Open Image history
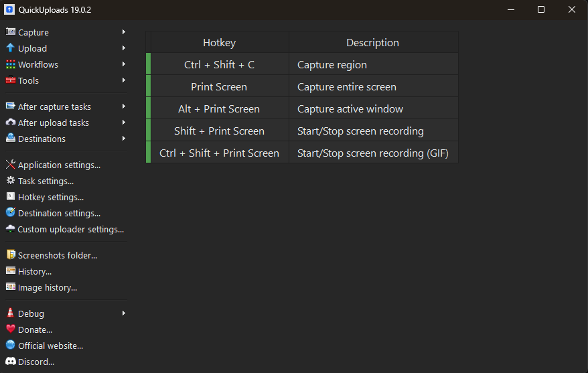This screenshot has width=588, height=373. pos(48,287)
